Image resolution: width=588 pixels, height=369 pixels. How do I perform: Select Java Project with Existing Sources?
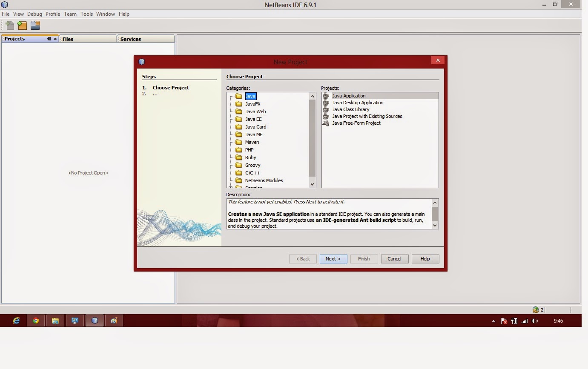point(367,116)
